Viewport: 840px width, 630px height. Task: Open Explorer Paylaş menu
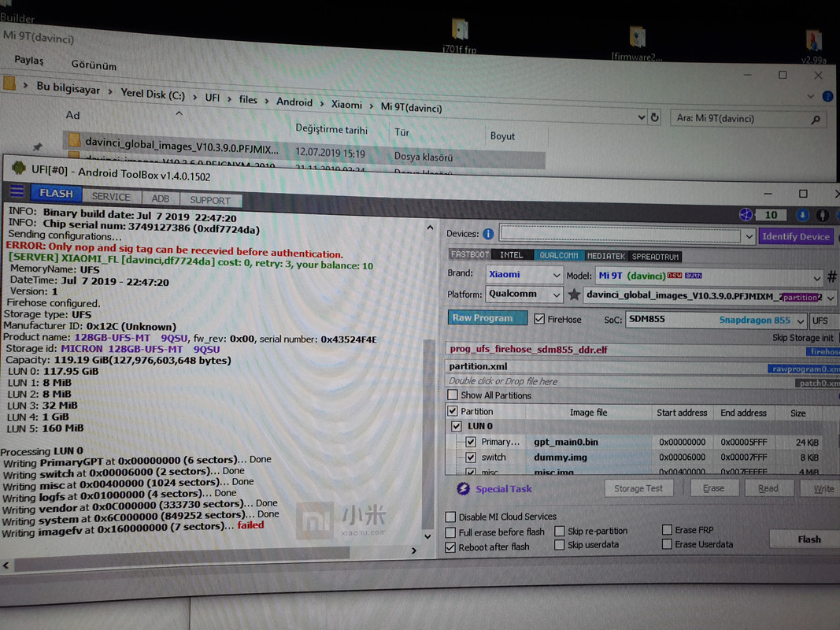(x=29, y=60)
